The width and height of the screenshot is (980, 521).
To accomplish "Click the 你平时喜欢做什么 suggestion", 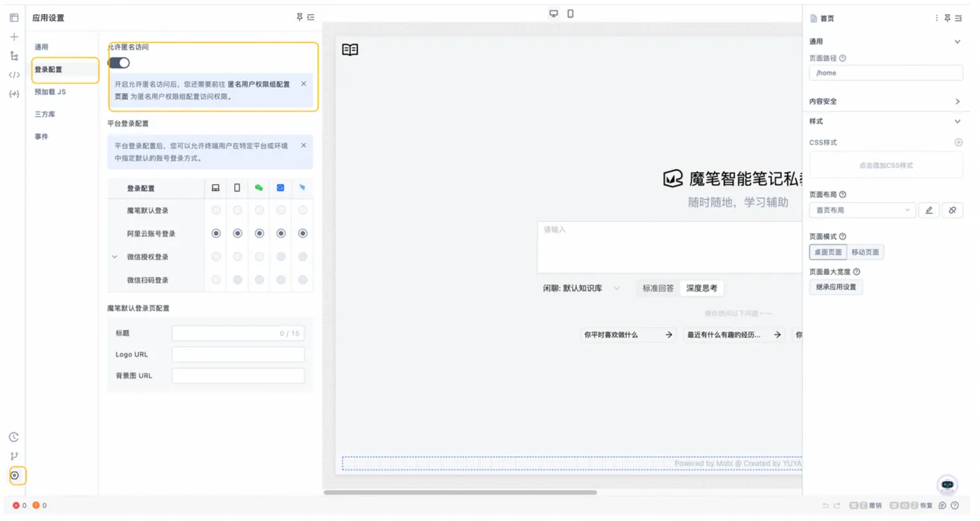I will tap(629, 335).
